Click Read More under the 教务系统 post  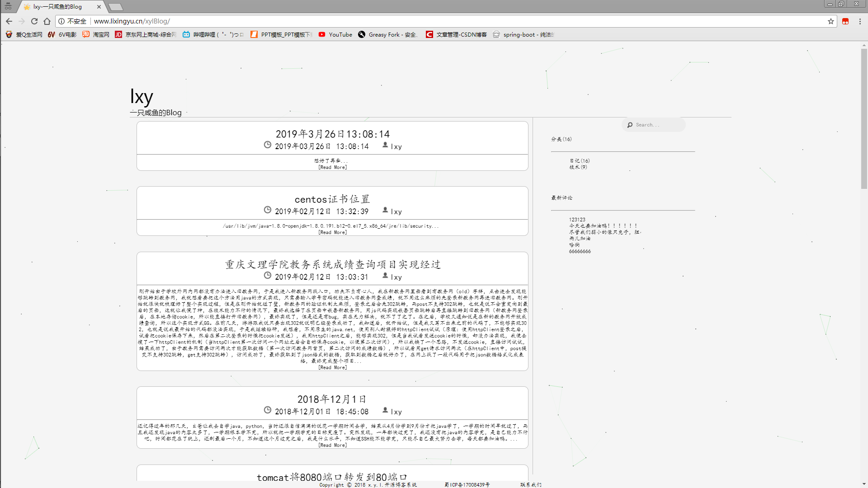pyautogui.click(x=332, y=368)
